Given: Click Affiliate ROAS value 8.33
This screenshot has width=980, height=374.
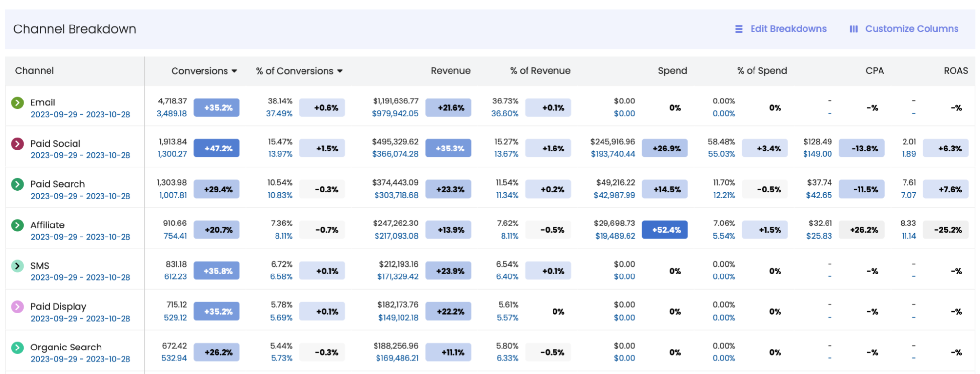Looking at the screenshot, I should [908, 223].
